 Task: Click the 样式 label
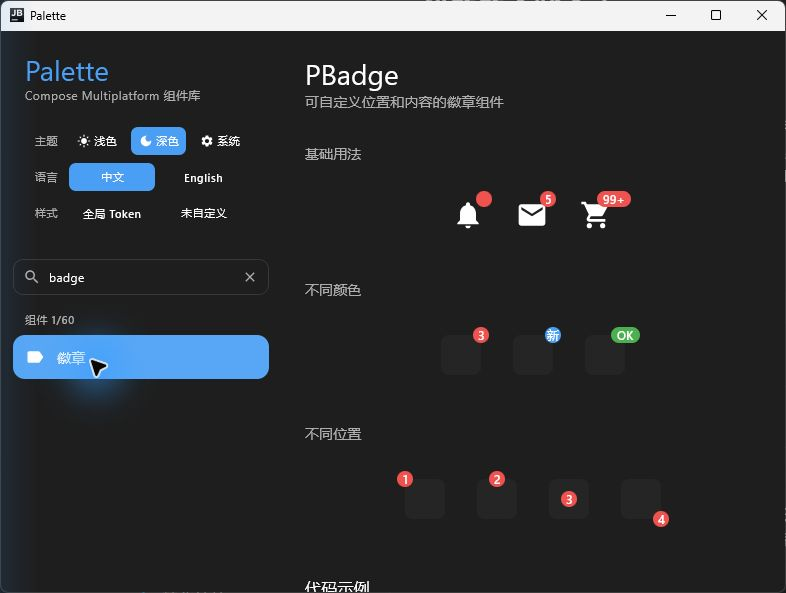[46, 213]
